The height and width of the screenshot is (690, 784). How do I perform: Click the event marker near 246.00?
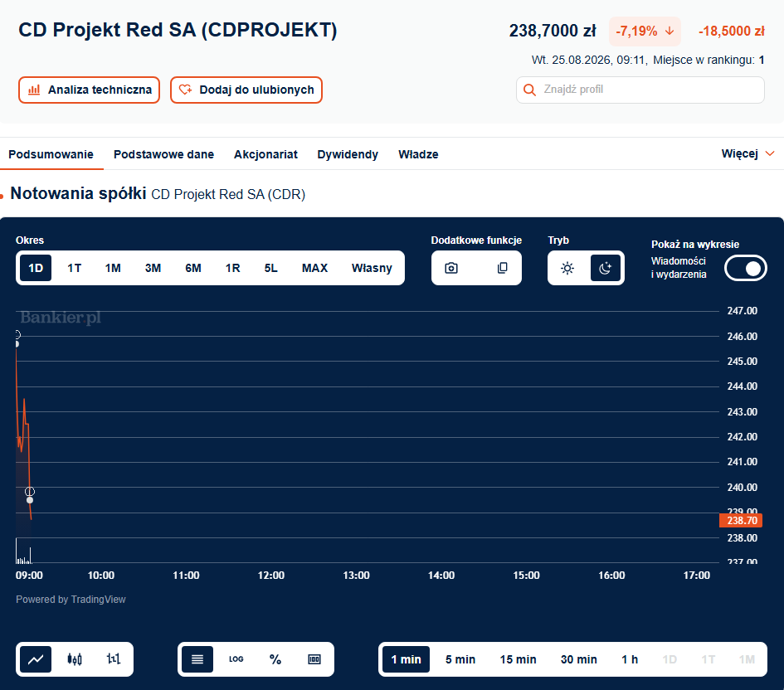[x=17, y=335]
